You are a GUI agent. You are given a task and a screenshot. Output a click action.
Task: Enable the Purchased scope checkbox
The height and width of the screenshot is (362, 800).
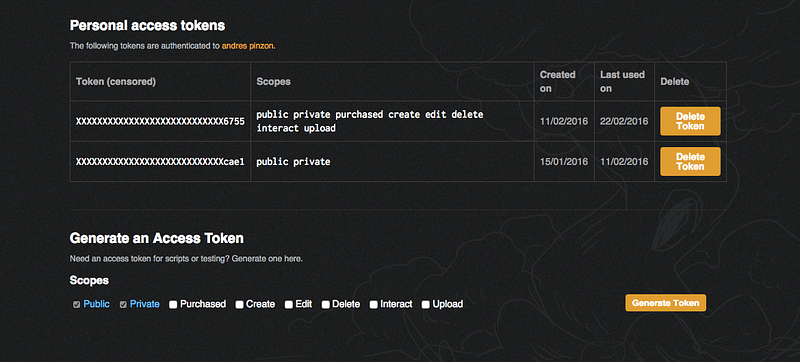click(173, 304)
